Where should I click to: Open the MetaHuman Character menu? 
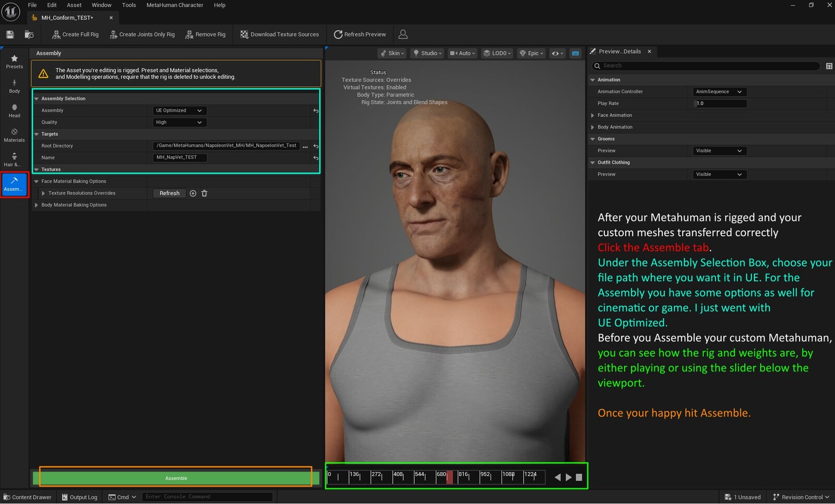click(x=174, y=5)
